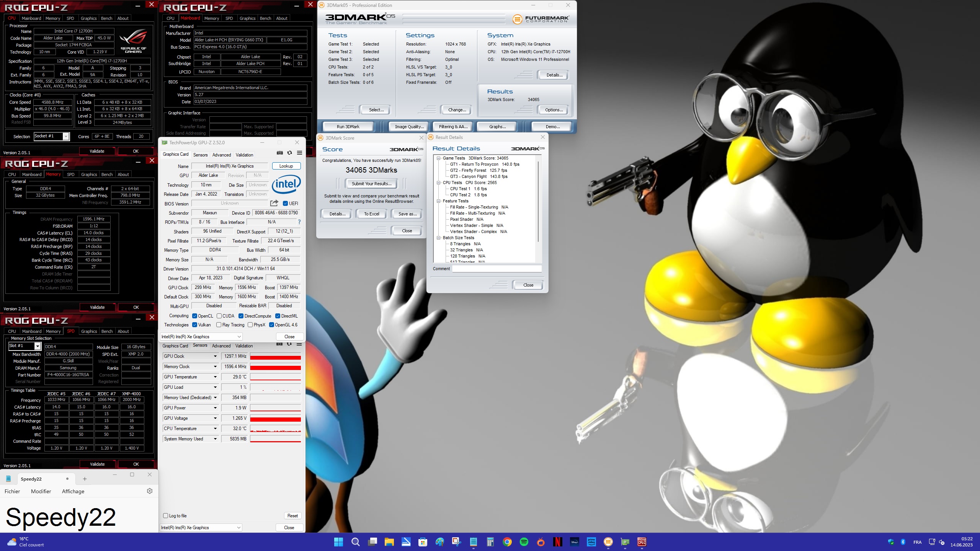Image resolution: width=980 pixels, height=551 pixels.
Task: Enable Ray Tracing checkbox
Action: tap(219, 325)
